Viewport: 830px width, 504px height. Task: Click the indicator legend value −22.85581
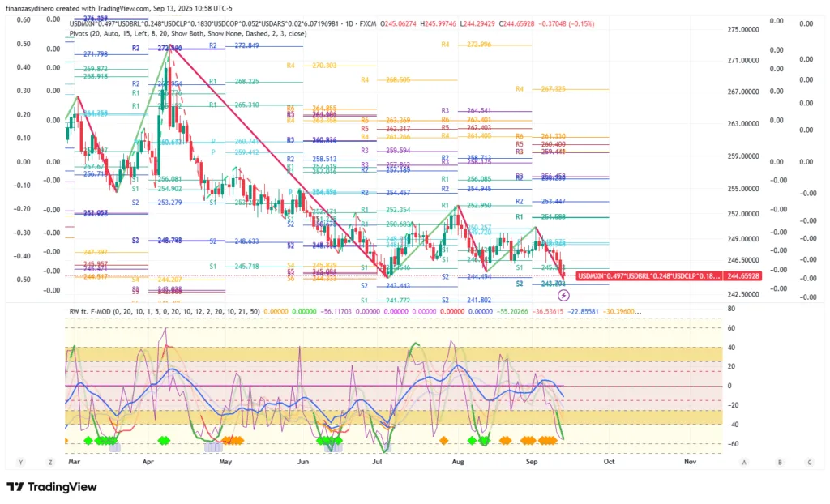click(x=583, y=311)
